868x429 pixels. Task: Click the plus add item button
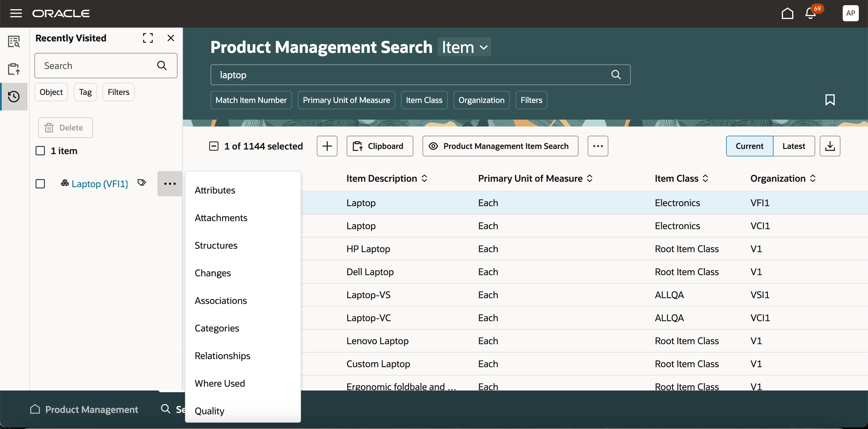(327, 146)
